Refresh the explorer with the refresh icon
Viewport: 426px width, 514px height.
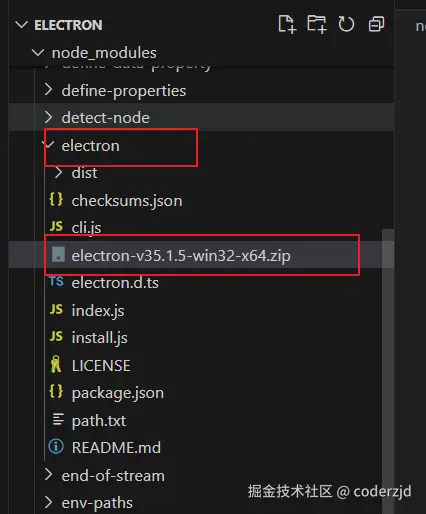(x=346, y=24)
